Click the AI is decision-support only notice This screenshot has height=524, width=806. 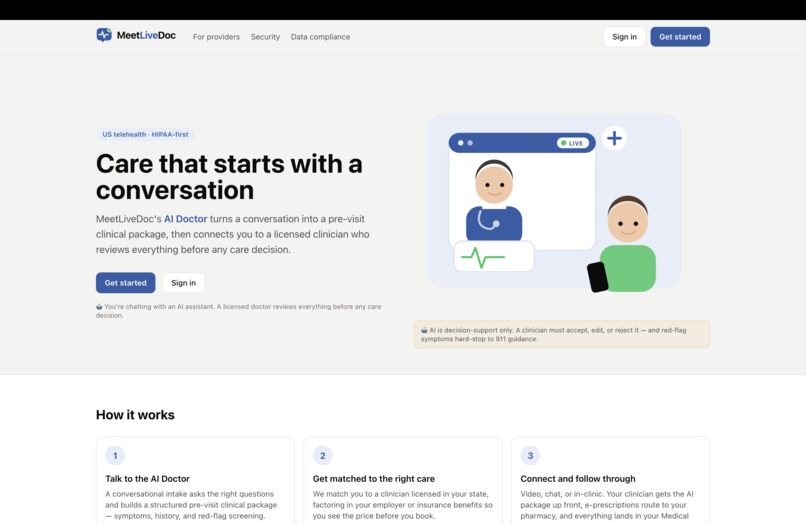click(x=562, y=334)
